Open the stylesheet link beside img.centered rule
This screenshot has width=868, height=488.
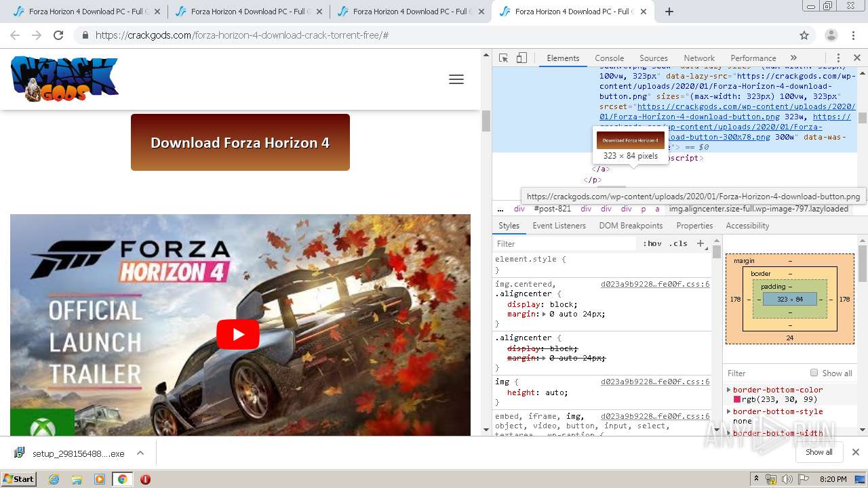[x=655, y=284]
